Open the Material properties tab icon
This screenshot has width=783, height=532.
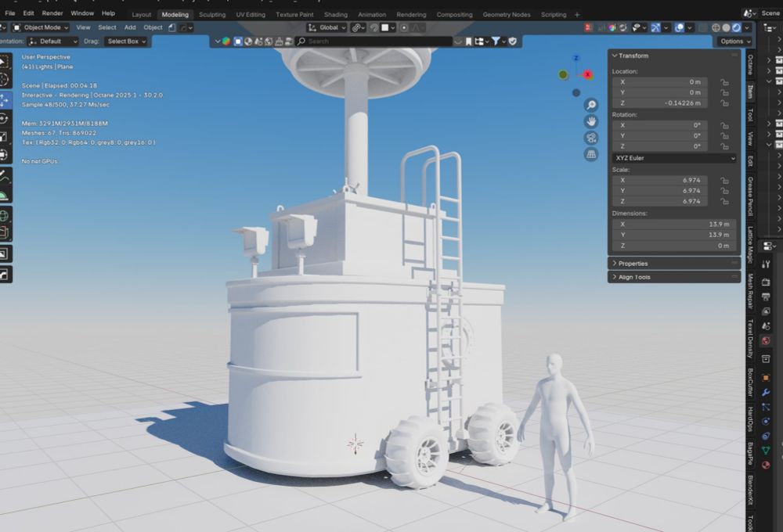pyautogui.click(x=766, y=465)
